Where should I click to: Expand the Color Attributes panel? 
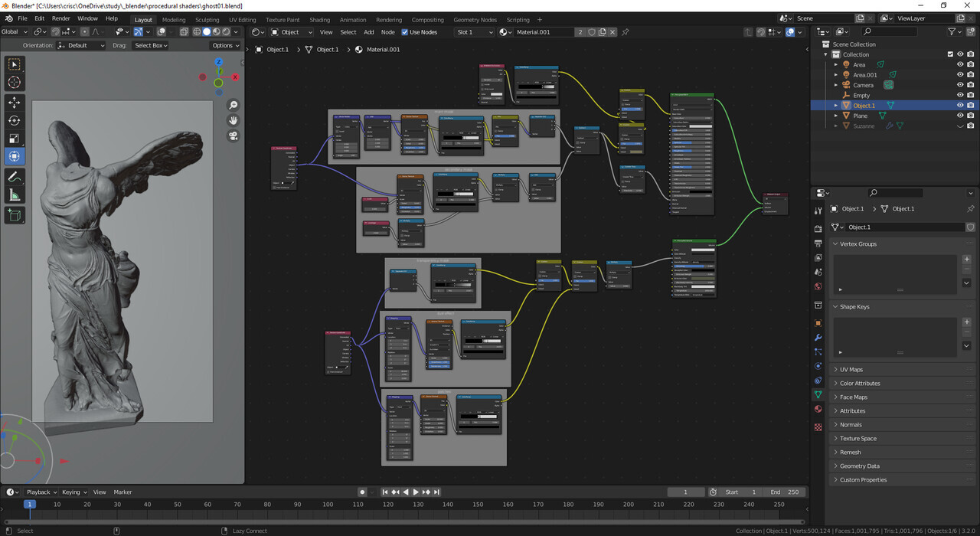[903, 383]
